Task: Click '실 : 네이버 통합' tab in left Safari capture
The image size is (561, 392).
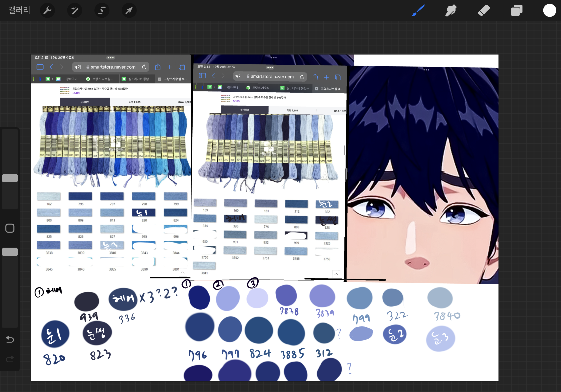Action: (x=137, y=79)
